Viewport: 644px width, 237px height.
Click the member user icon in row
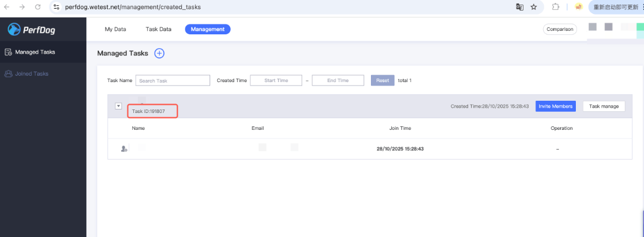[124, 149]
